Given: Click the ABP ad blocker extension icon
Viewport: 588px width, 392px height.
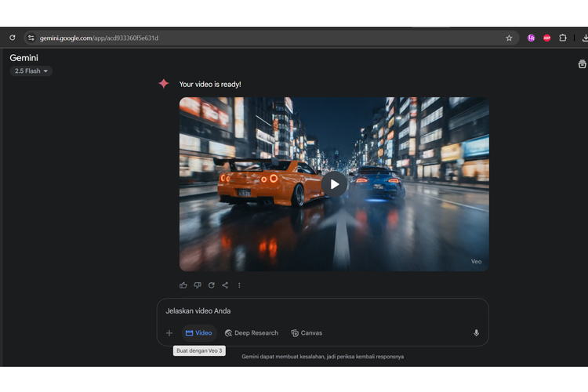Looking at the screenshot, I should click(x=547, y=38).
